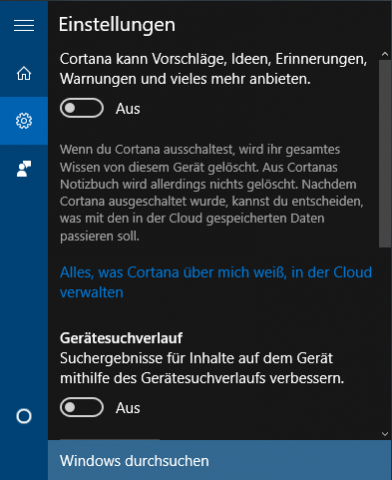Open the feedback icon in sidebar
The width and height of the screenshot is (392, 480).
(24, 168)
